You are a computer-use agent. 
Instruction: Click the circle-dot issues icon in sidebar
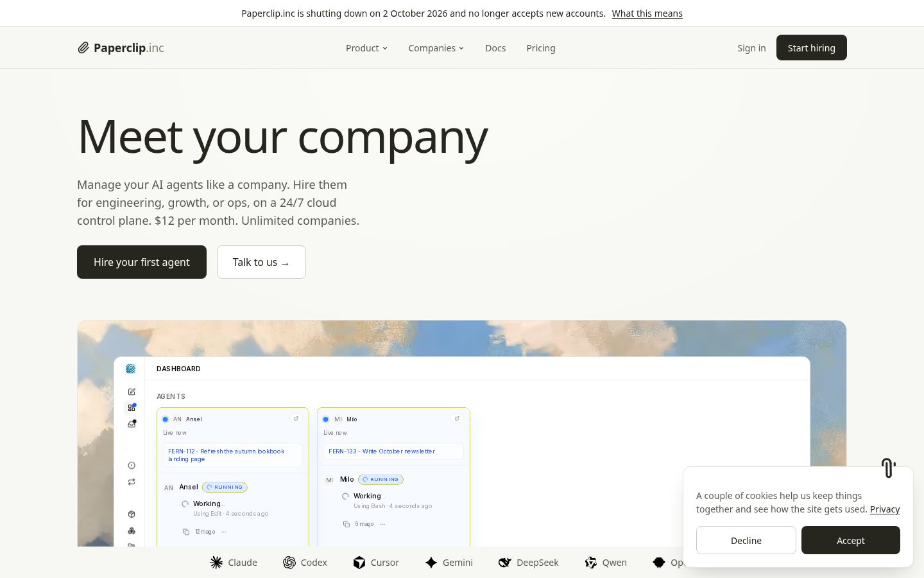[132, 466]
